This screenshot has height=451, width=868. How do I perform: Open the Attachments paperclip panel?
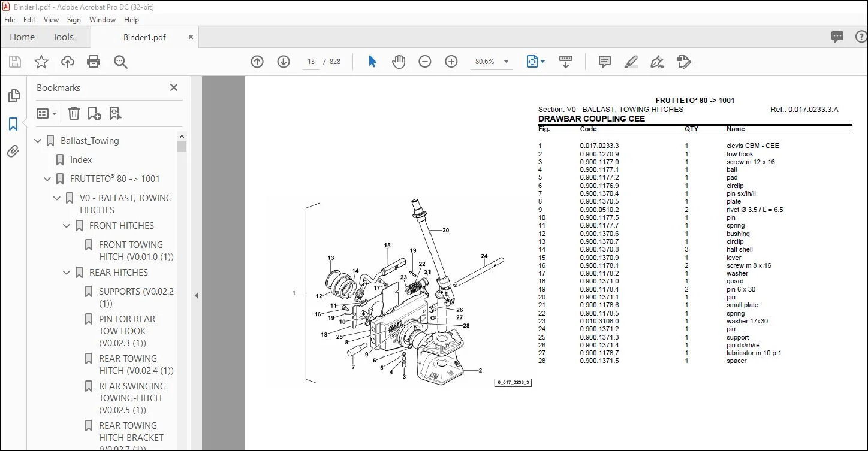tap(13, 152)
